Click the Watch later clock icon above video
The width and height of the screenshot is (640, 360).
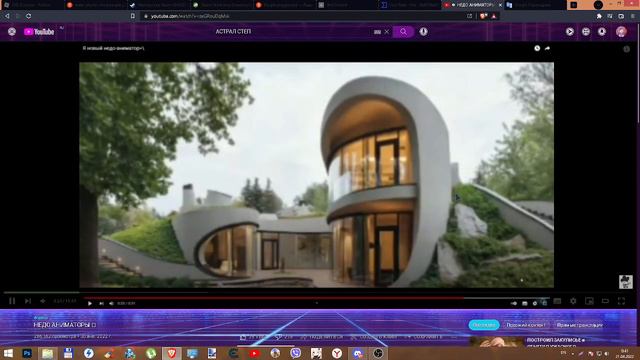pyautogui.click(x=537, y=48)
